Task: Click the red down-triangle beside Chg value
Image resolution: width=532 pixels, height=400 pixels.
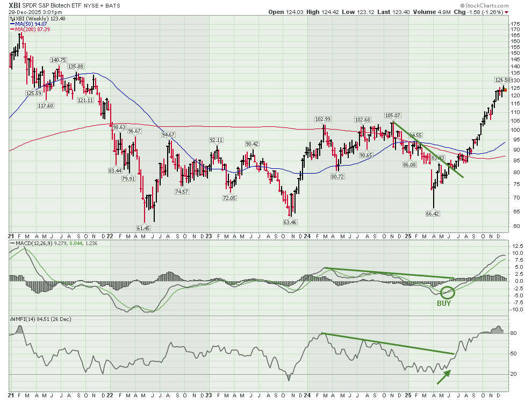Action: [x=507, y=12]
